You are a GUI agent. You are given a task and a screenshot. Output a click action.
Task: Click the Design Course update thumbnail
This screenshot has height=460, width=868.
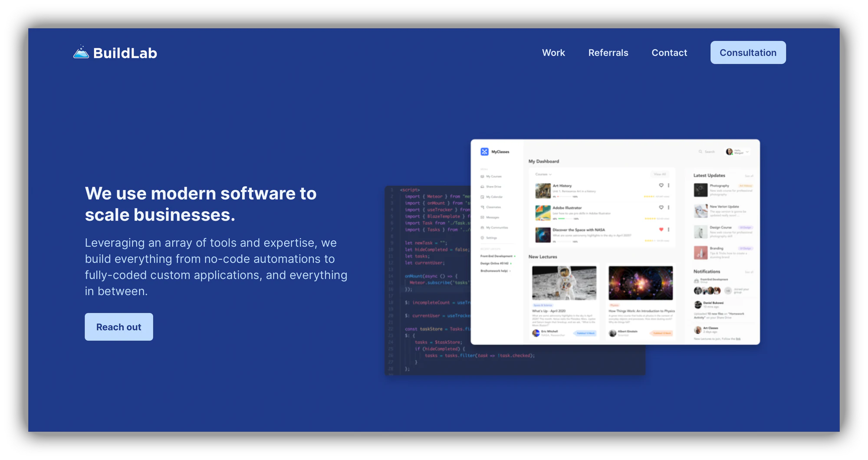(x=700, y=232)
